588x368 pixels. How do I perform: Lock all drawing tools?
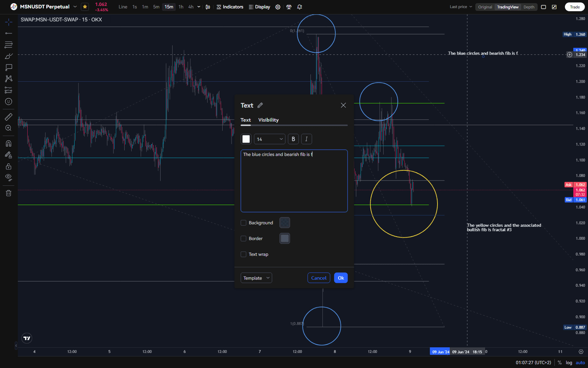click(x=9, y=166)
